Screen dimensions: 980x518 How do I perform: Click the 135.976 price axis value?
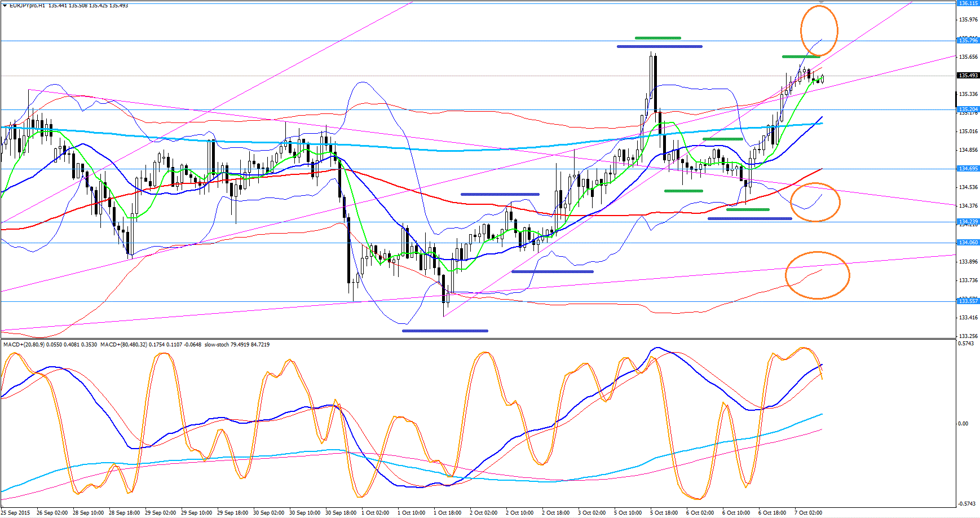tap(968, 20)
